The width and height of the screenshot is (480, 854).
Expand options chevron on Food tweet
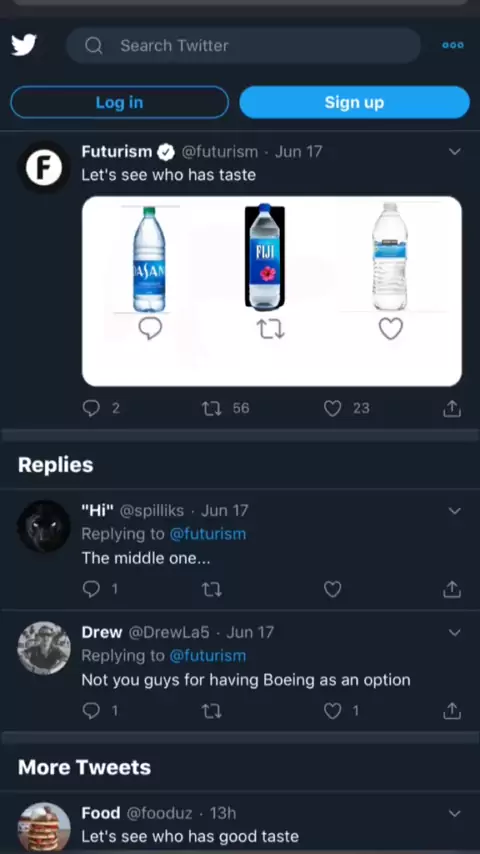pyautogui.click(x=454, y=813)
